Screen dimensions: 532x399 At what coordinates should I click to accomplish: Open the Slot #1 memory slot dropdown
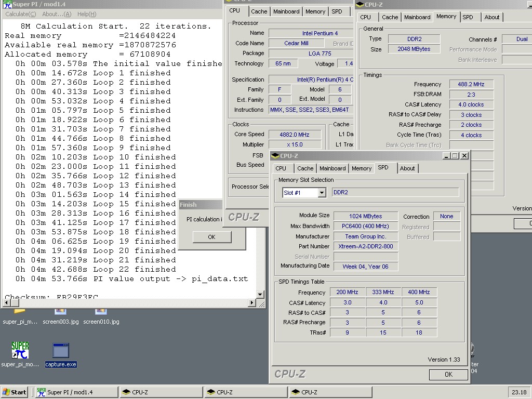[x=322, y=193]
